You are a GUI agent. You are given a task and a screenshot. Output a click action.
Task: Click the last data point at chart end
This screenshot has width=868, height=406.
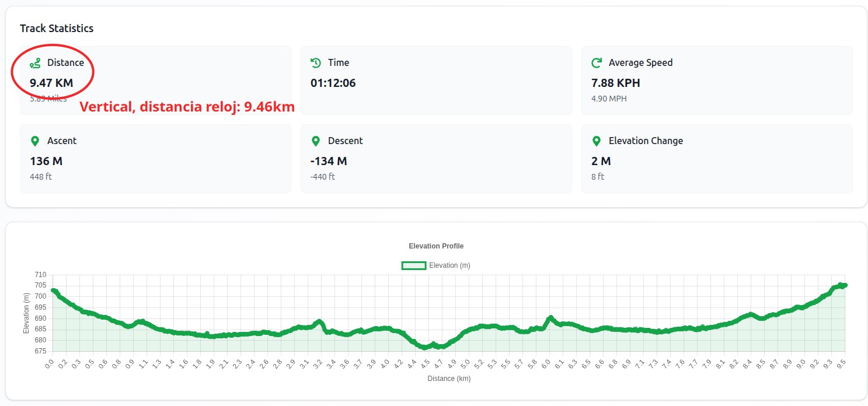click(845, 285)
